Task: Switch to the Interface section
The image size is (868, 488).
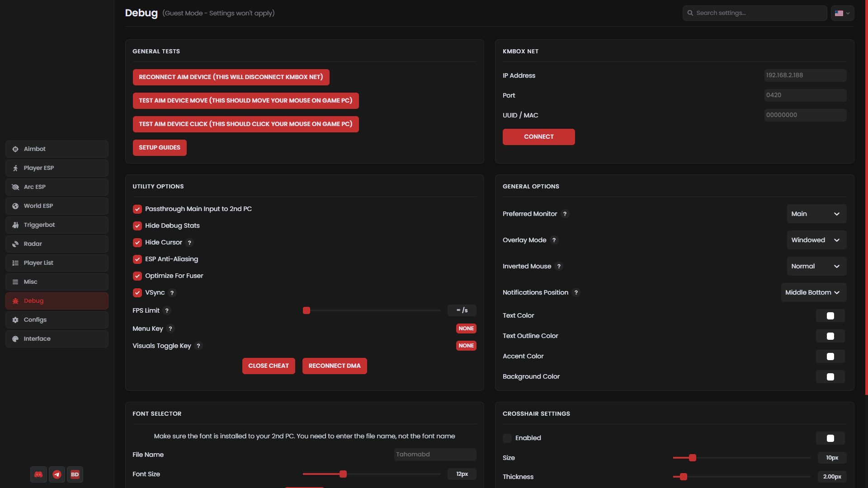Action: [x=57, y=339]
